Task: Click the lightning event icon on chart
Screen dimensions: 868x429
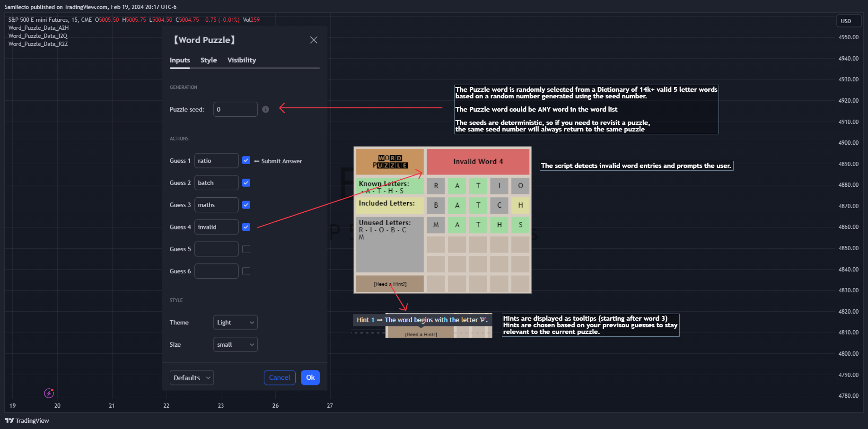Action: pyautogui.click(x=49, y=393)
